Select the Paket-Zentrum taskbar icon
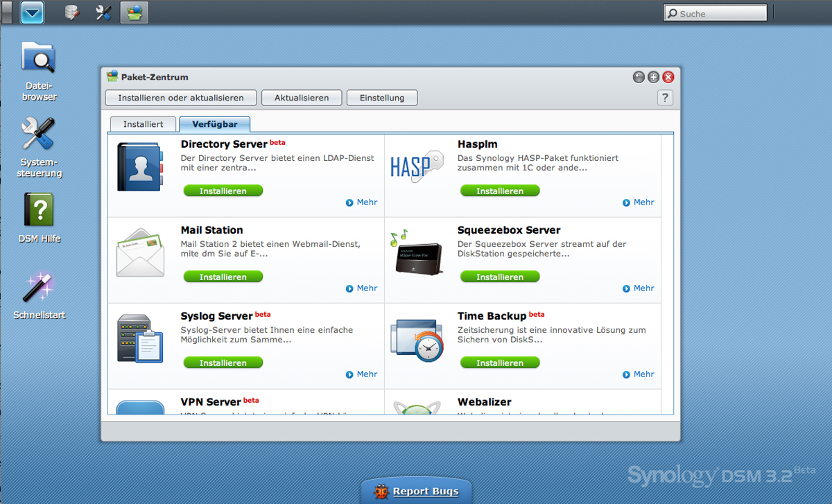The width and height of the screenshot is (832, 504). pyautogui.click(x=134, y=12)
